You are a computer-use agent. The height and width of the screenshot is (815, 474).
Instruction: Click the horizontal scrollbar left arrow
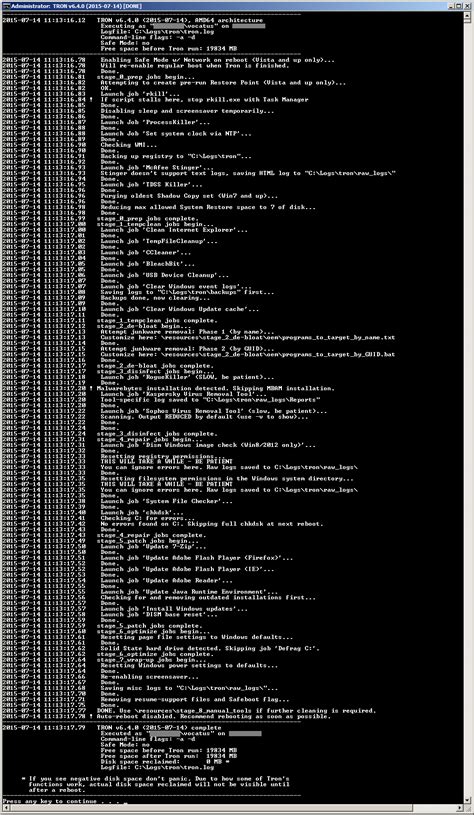5,808
